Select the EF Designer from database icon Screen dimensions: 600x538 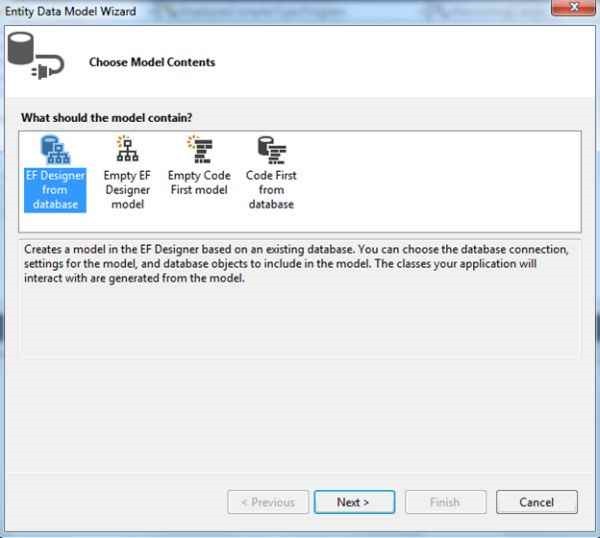click(55, 150)
